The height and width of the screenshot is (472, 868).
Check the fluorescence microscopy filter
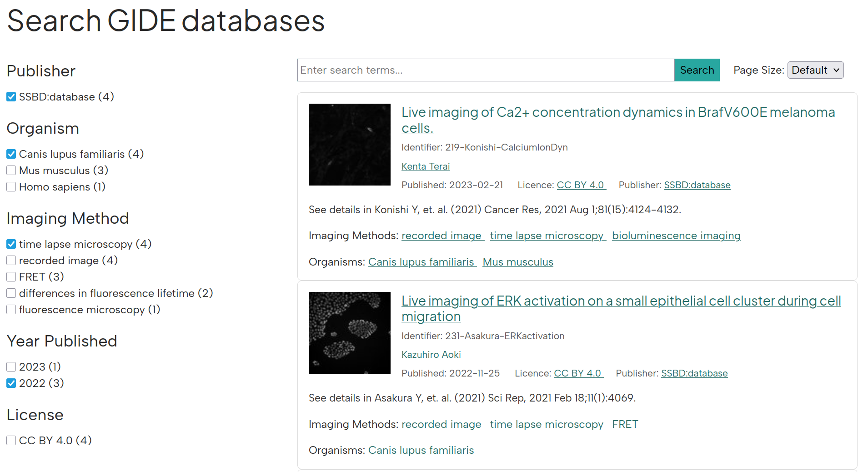pos(11,310)
